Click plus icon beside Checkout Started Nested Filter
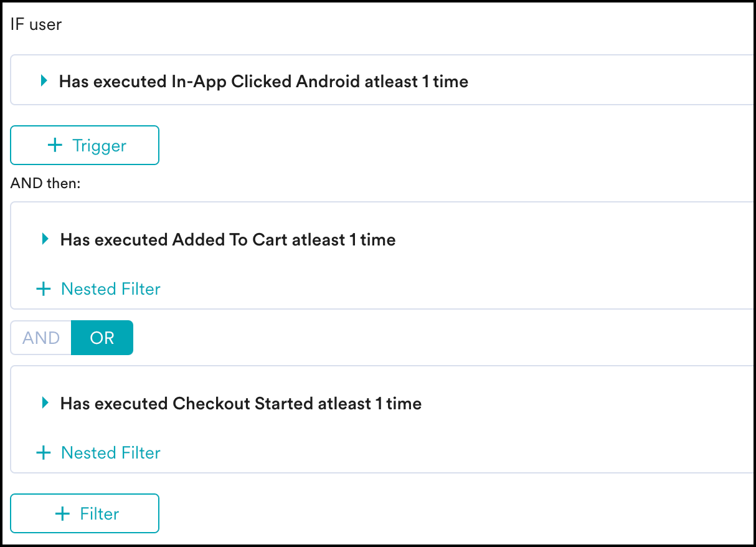This screenshot has height=547, width=756. pyautogui.click(x=44, y=453)
